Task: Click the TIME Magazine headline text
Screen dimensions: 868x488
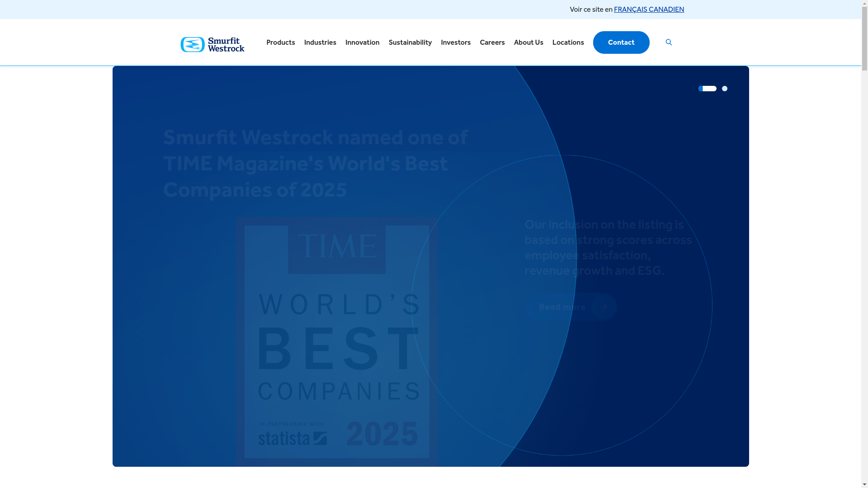Action: (316, 163)
